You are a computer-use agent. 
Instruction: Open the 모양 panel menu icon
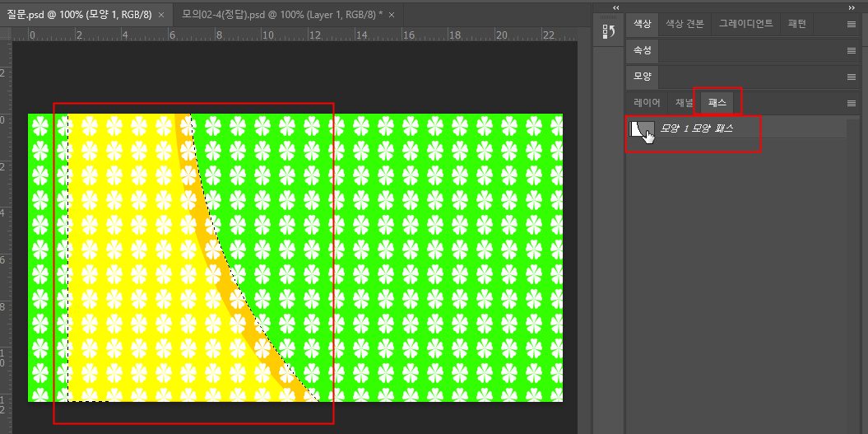tap(852, 77)
